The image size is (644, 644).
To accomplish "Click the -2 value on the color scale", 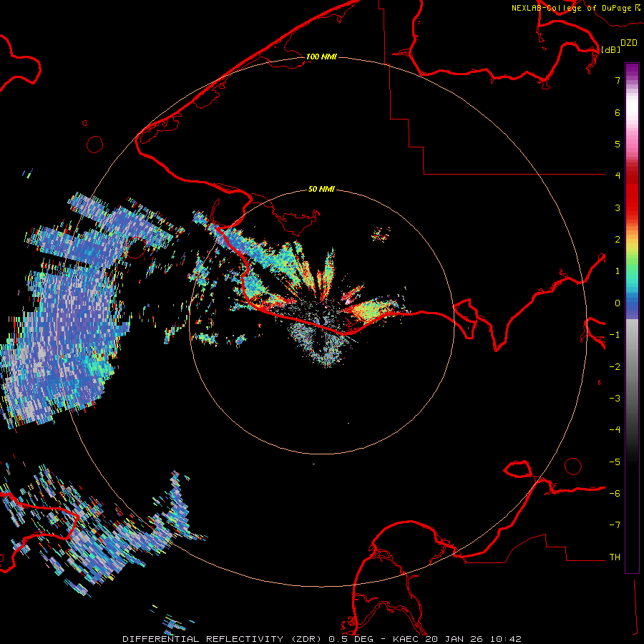I will [615, 367].
